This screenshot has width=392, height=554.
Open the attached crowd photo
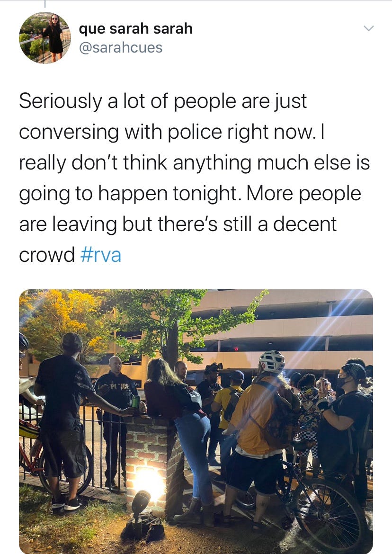(x=196, y=421)
